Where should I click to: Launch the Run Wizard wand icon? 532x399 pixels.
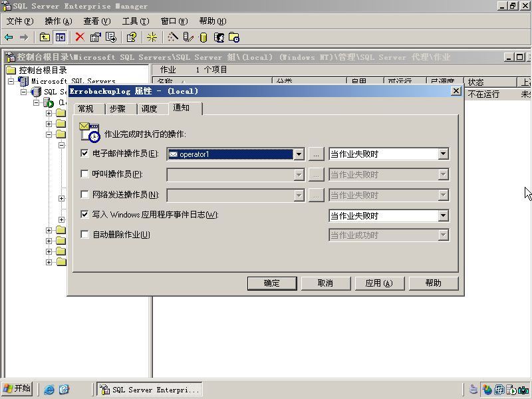coord(172,37)
